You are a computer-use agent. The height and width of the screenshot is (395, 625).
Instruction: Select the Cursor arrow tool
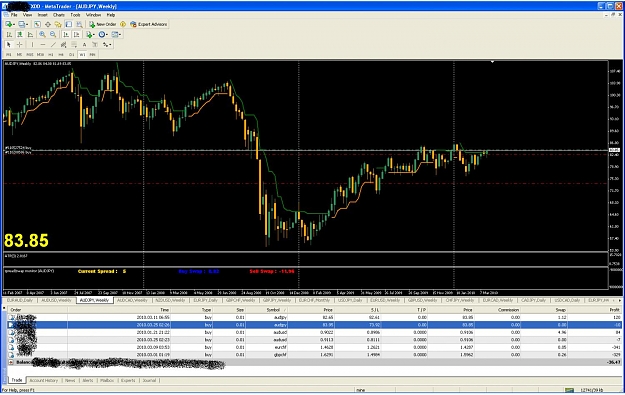(x=9, y=45)
